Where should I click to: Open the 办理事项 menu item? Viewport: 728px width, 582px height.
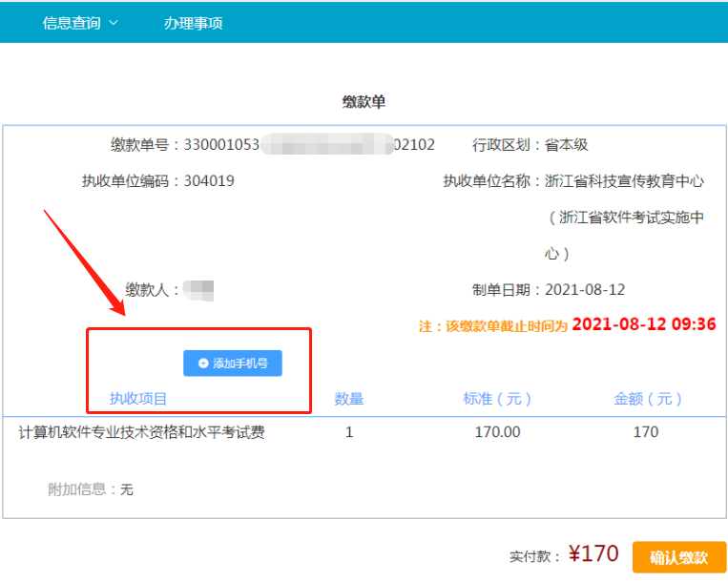[193, 23]
